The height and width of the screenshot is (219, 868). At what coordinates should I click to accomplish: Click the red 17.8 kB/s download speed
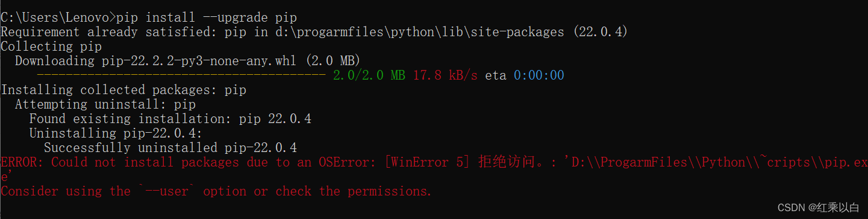(x=445, y=75)
